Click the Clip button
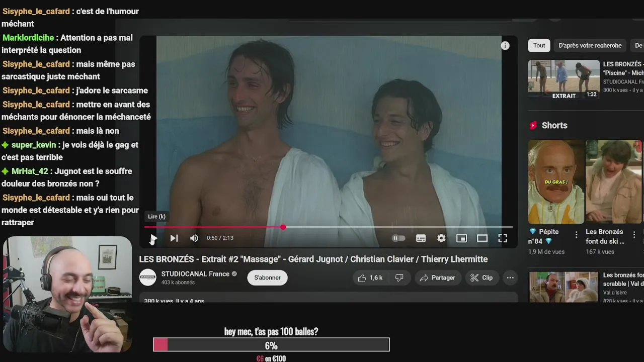This screenshot has height=362, width=644. tap(481, 278)
